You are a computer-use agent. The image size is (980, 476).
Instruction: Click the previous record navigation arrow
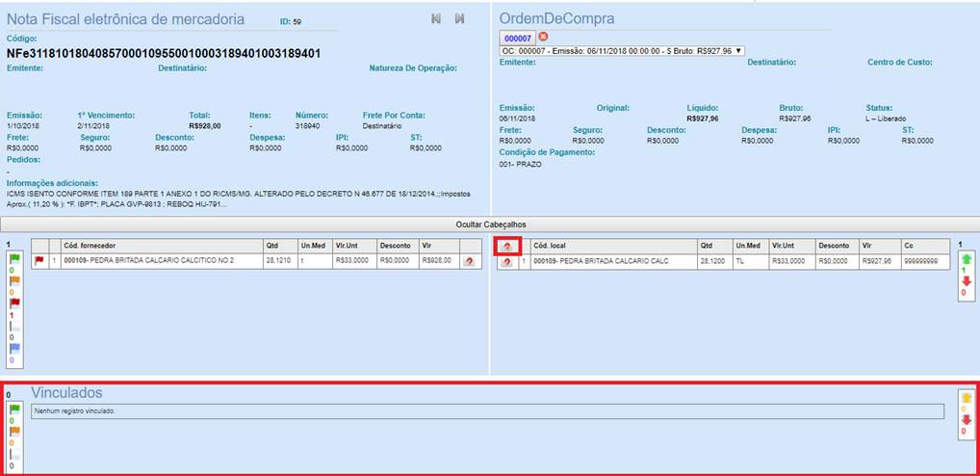pyautogui.click(x=436, y=18)
